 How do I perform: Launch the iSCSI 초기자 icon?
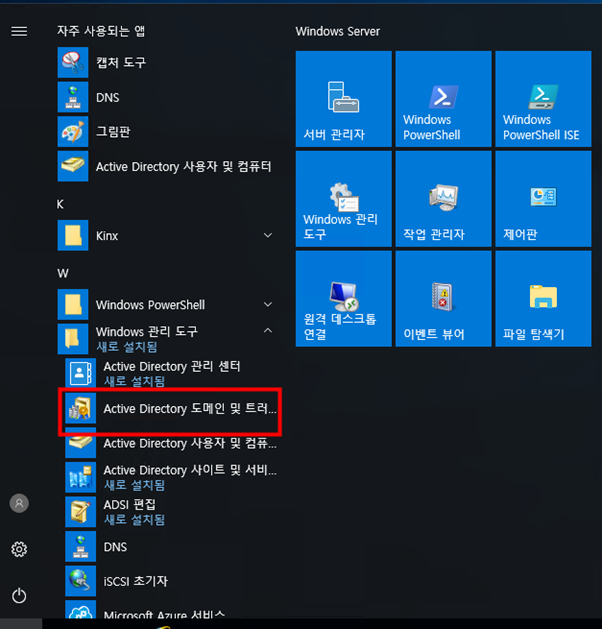pos(81,581)
